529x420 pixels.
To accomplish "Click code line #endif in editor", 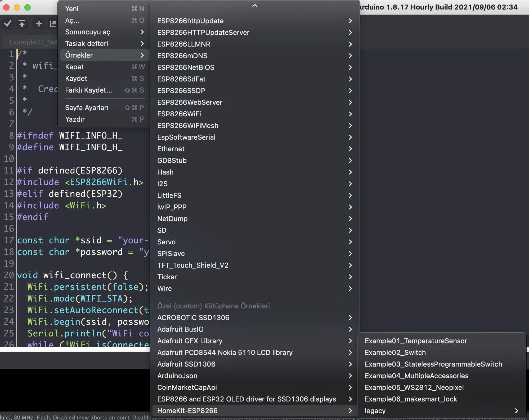I will (33, 217).
